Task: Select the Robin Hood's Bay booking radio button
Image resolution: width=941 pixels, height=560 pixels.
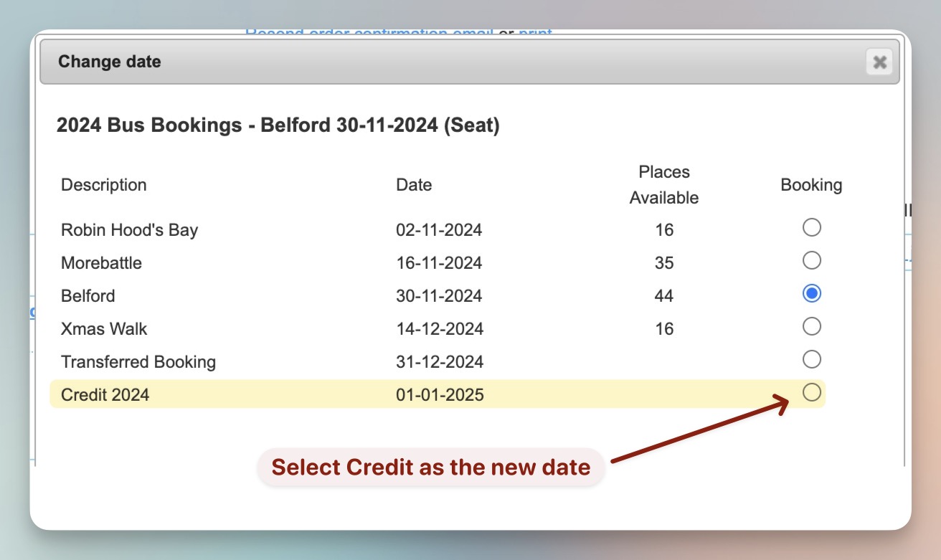Action: tap(811, 228)
